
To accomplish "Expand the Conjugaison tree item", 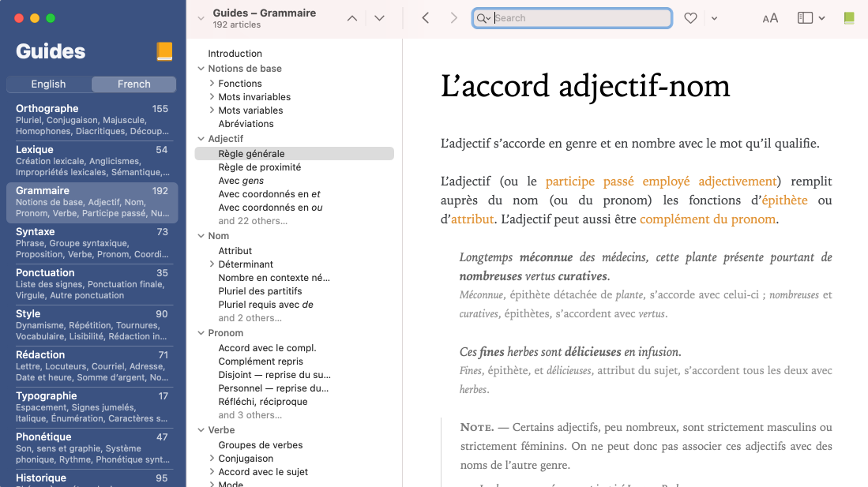I will [212, 459].
